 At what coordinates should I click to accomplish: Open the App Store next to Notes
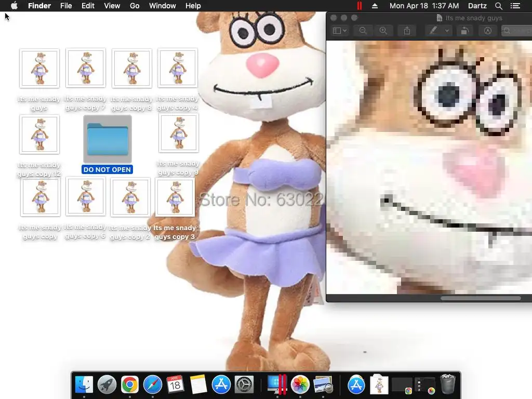221,385
